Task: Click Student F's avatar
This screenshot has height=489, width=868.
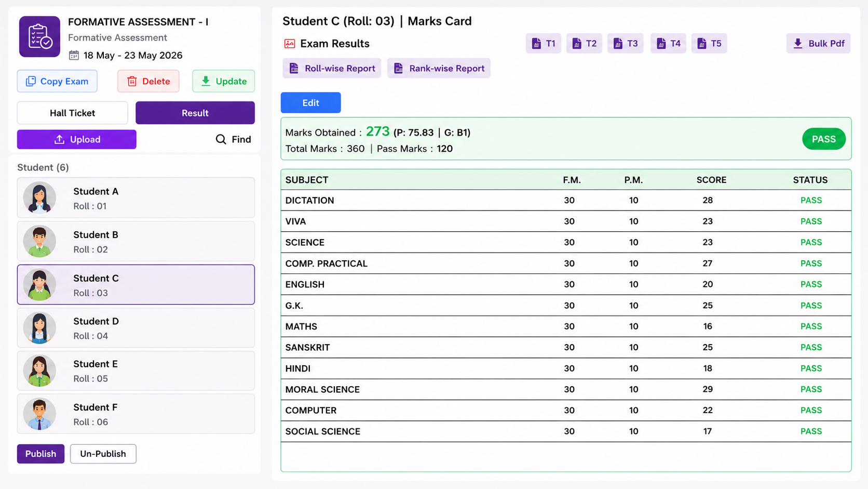Action: pos(39,414)
